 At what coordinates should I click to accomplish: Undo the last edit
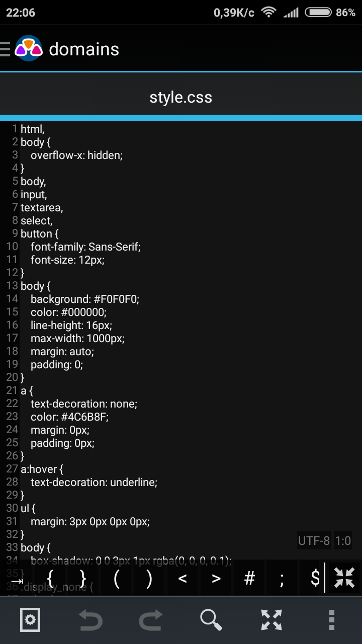(x=90, y=619)
